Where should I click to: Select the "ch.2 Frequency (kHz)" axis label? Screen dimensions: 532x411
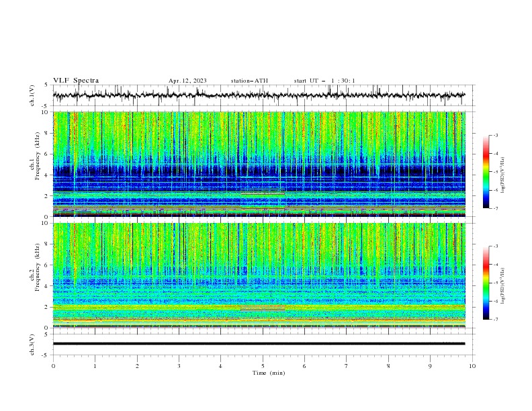pos(36,267)
